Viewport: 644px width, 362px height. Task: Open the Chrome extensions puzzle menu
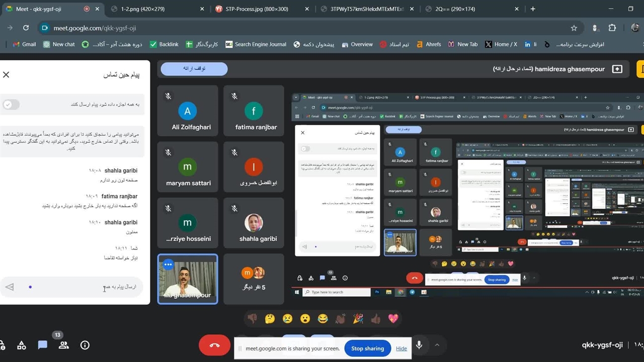click(612, 28)
